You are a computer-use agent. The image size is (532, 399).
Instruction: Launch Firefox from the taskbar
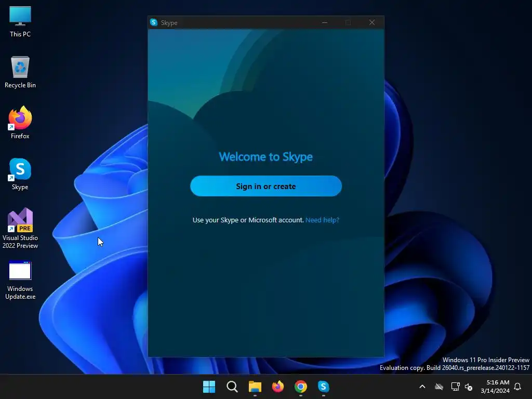click(278, 387)
